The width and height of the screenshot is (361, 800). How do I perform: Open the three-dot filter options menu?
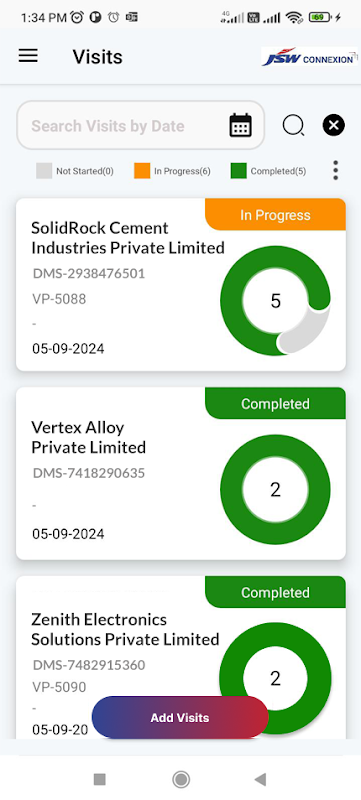[335, 170]
